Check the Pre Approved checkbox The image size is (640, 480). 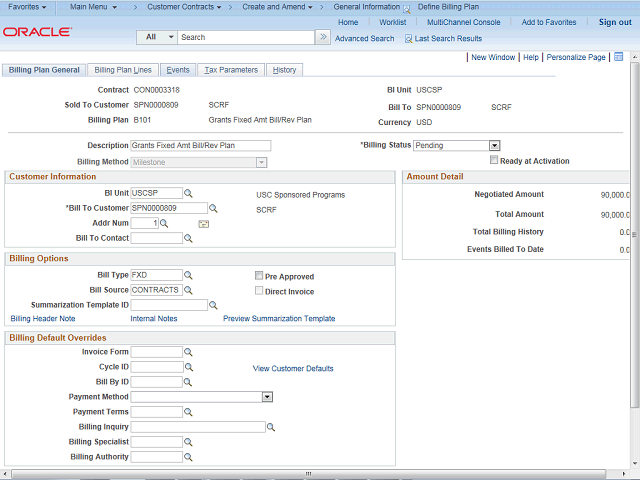pyautogui.click(x=259, y=276)
